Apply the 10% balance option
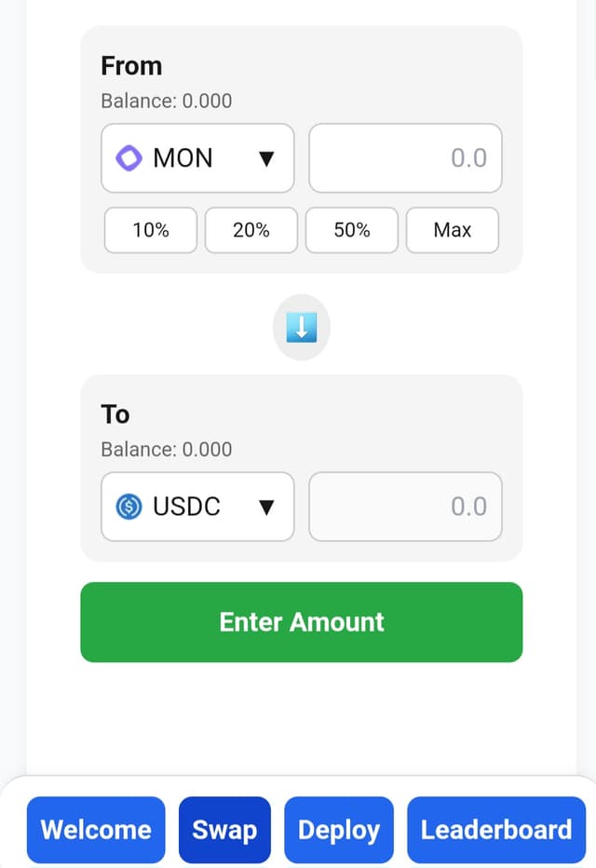The height and width of the screenshot is (868, 596). coord(150,230)
